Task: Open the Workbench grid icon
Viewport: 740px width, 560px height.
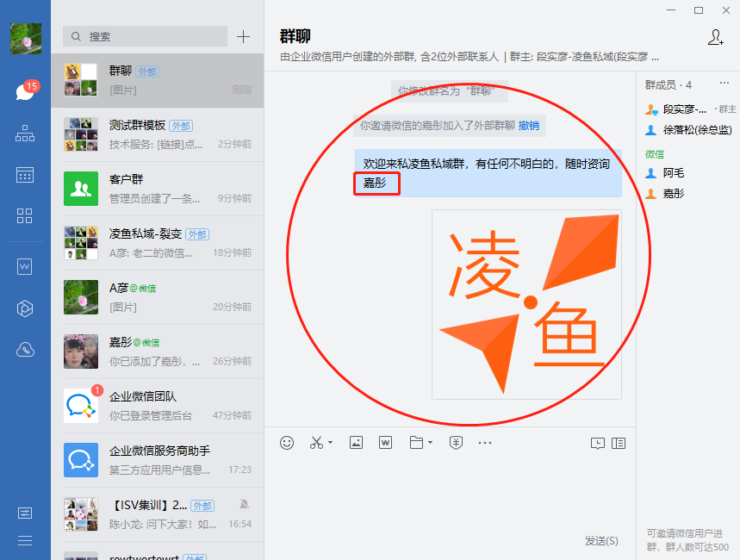Action: [25, 215]
